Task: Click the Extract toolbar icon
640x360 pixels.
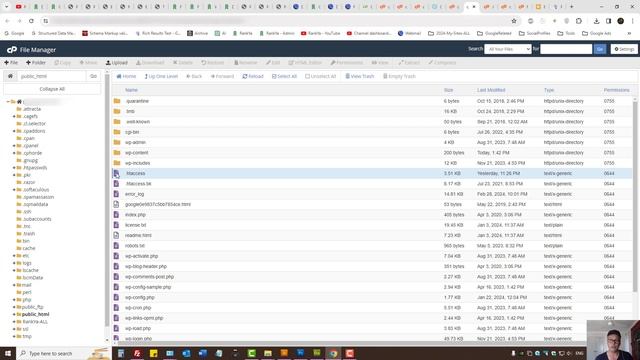Action: pyautogui.click(x=409, y=63)
